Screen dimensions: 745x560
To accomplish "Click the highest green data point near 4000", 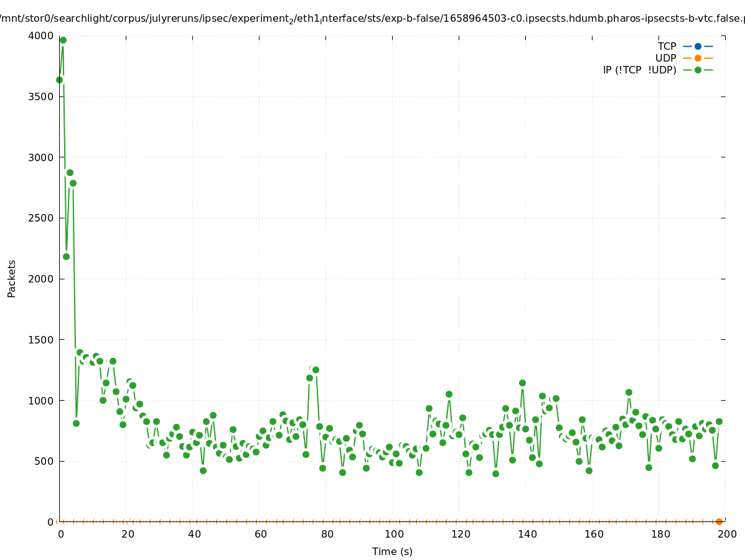I will (63, 40).
